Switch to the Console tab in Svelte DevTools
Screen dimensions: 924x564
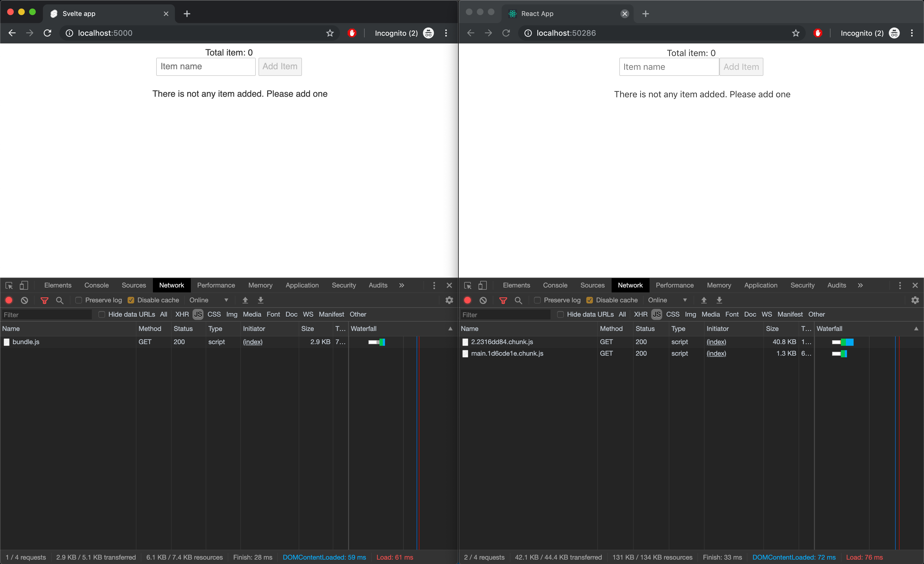tap(96, 285)
